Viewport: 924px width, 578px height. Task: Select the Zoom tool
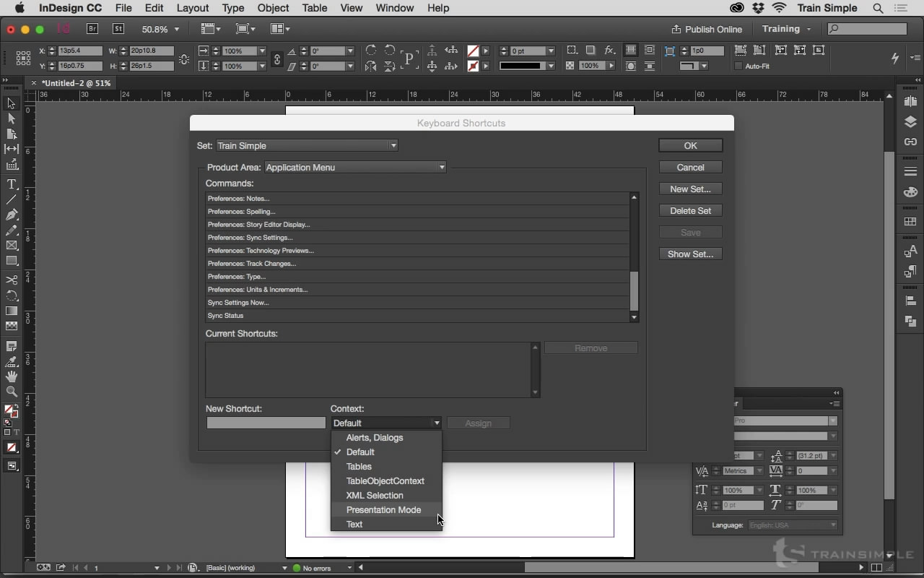click(12, 392)
